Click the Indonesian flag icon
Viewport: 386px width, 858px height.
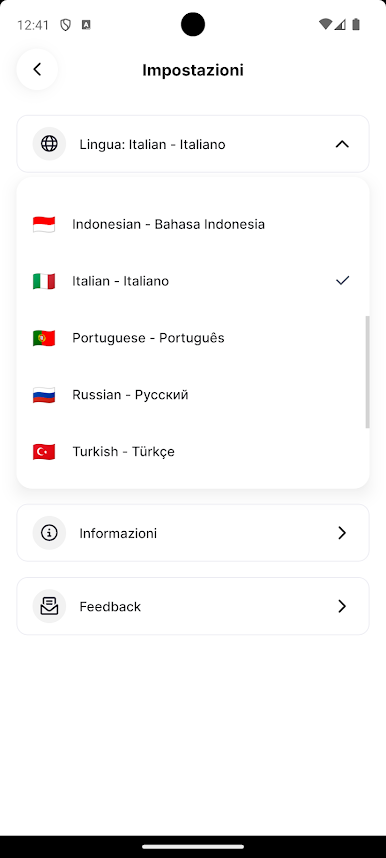(x=44, y=224)
